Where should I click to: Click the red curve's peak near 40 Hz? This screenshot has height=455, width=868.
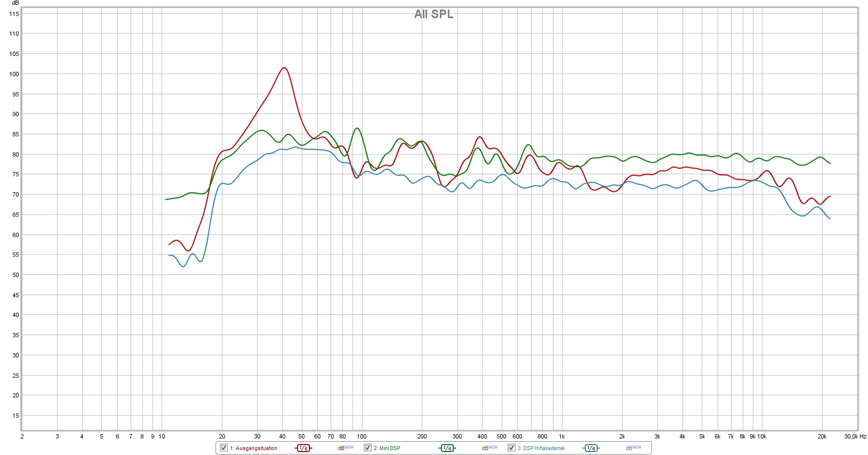pos(284,68)
